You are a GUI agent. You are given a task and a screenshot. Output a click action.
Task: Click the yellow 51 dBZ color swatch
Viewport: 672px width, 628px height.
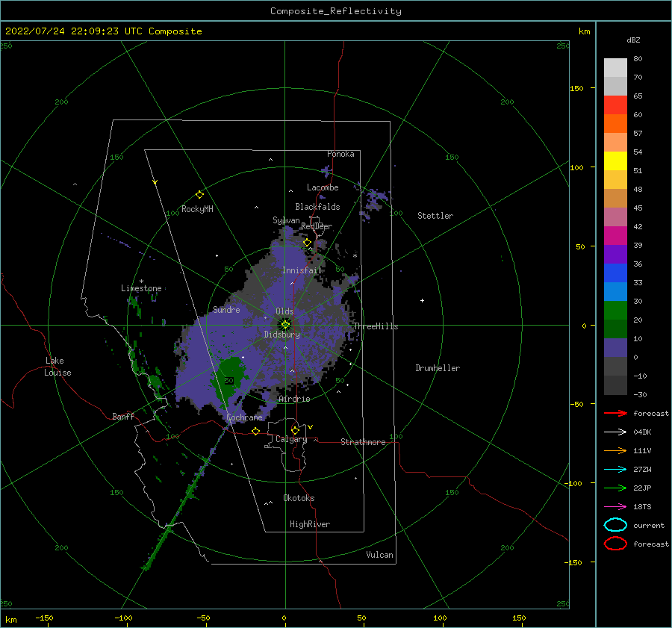tap(615, 161)
